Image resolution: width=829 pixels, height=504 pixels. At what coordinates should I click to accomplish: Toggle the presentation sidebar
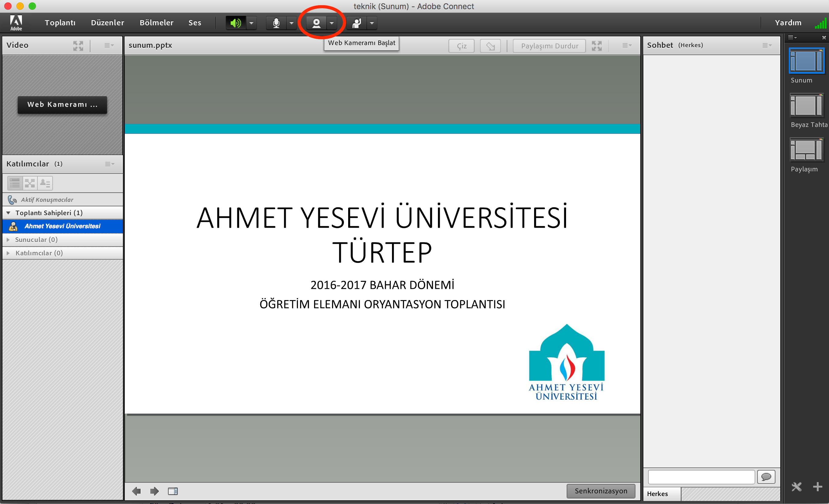pyautogui.click(x=173, y=491)
